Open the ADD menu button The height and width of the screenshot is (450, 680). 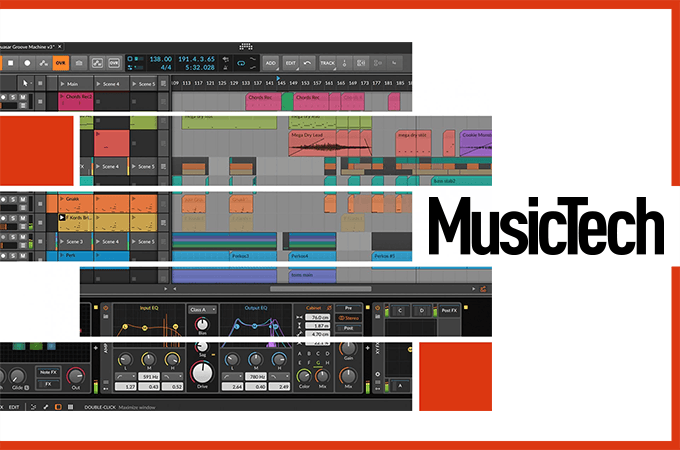[x=271, y=63]
